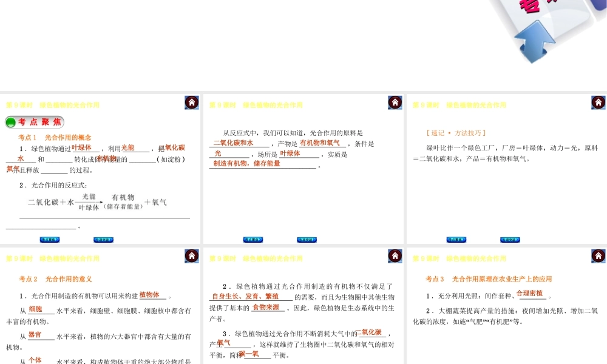Click the answer 光能 after 利用

click(x=127, y=148)
